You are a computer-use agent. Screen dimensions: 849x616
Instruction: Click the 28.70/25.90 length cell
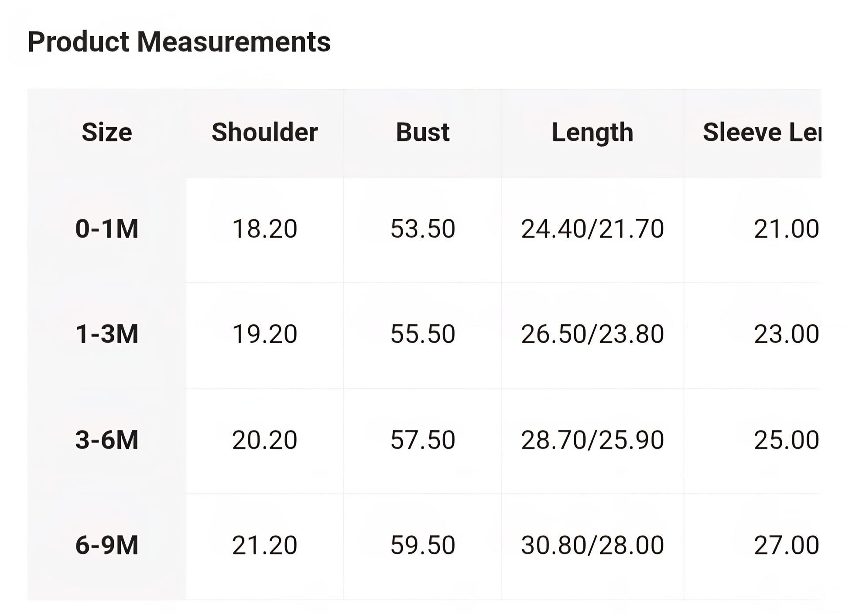[x=592, y=440]
